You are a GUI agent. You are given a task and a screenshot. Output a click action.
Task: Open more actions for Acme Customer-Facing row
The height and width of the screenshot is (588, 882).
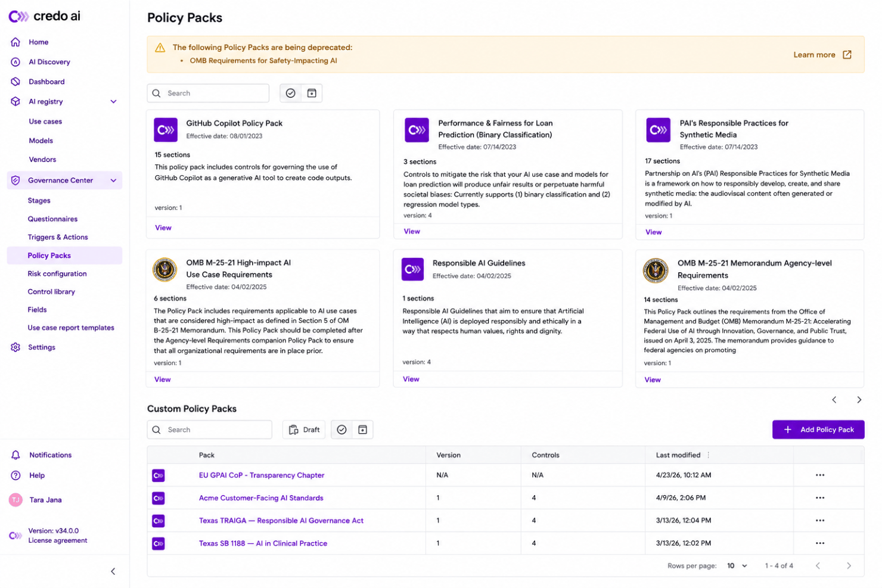[820, 498]
